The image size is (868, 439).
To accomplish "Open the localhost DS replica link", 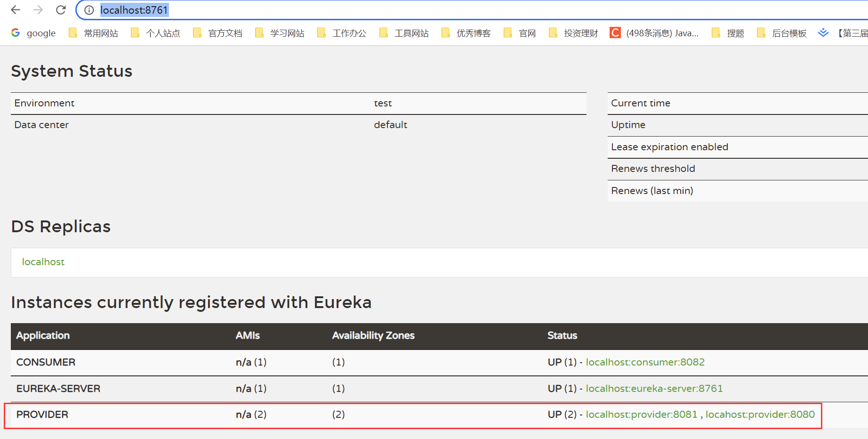I will [43, 262].
